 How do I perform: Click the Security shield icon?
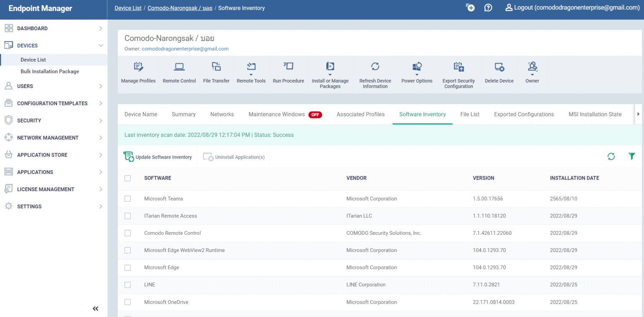tap(9, 121)
